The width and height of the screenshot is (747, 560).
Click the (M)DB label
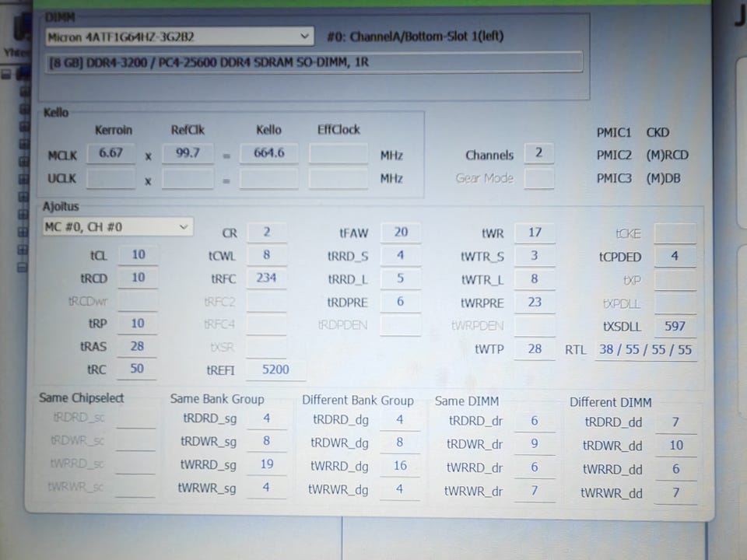click(663, 179)
